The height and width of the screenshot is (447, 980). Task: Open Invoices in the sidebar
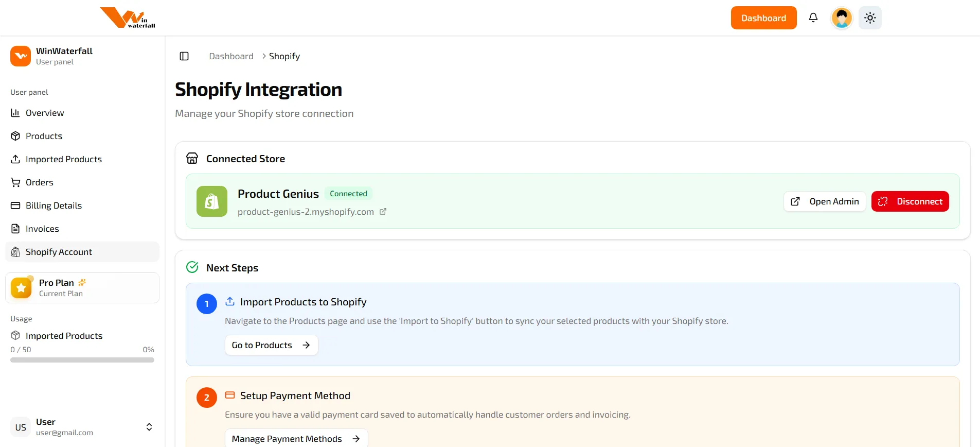(x=82, y=229)
